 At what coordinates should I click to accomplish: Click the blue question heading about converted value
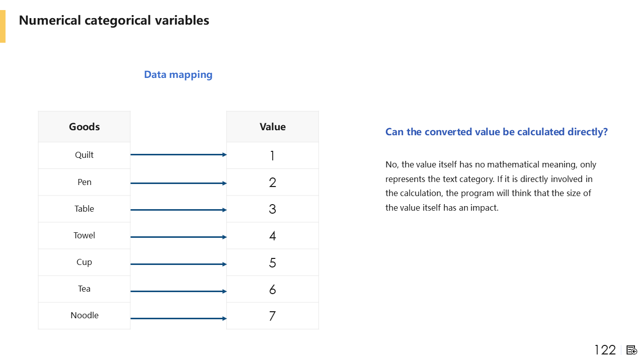496,132
